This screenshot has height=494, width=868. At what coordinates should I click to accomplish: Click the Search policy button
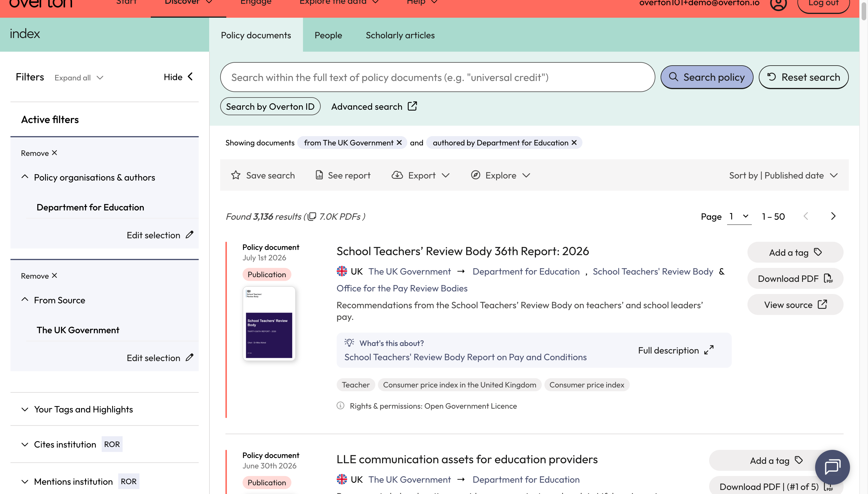(706, 77)
